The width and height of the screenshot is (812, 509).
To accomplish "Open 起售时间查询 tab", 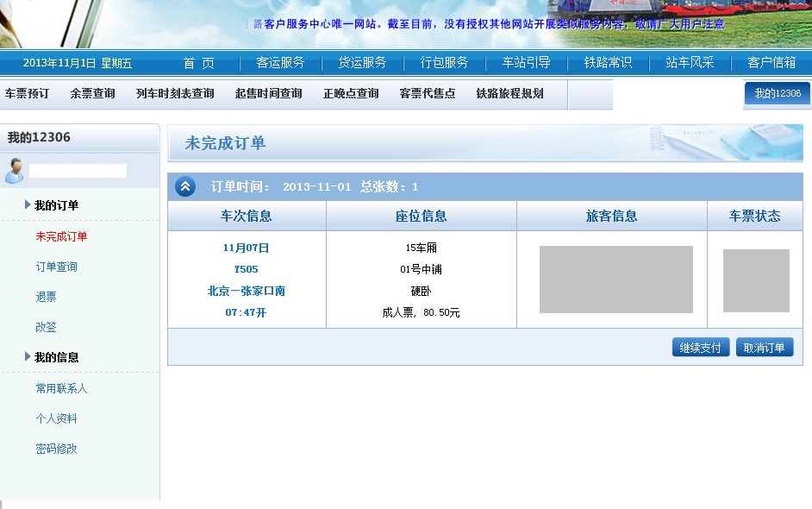I will (x=269, y=94).
